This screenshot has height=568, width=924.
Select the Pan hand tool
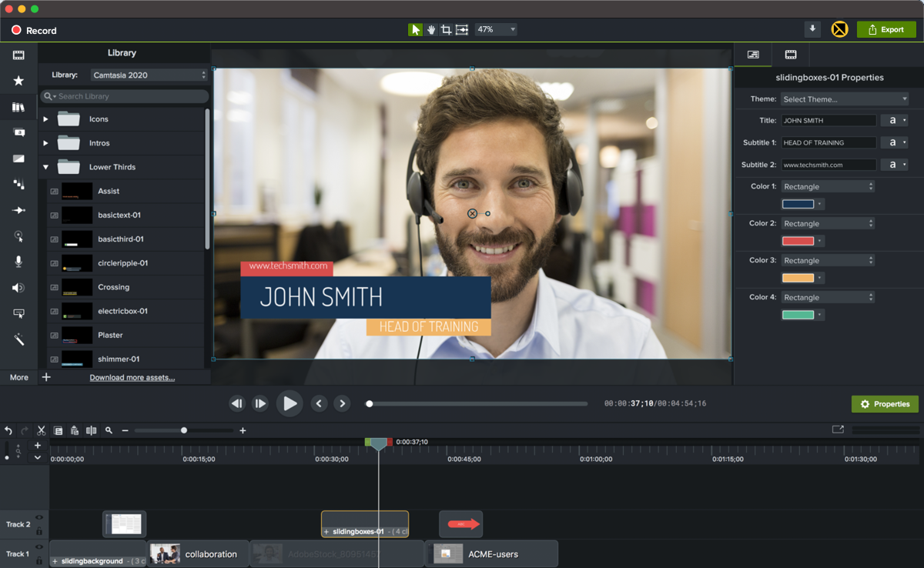pos(431,30)
